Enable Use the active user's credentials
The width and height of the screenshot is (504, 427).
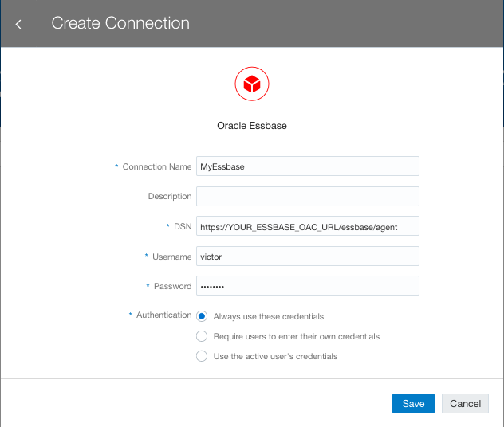click(x=202, y=356)
